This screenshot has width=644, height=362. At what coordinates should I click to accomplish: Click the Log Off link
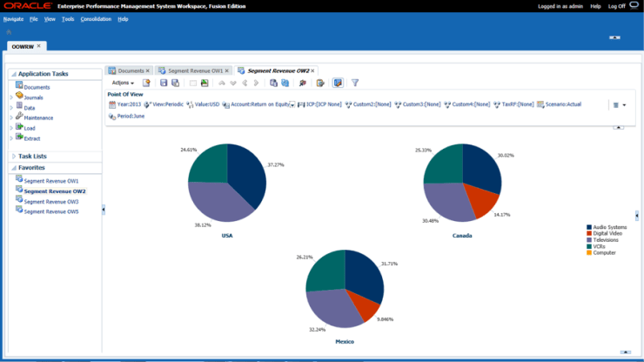coord(616,6)
